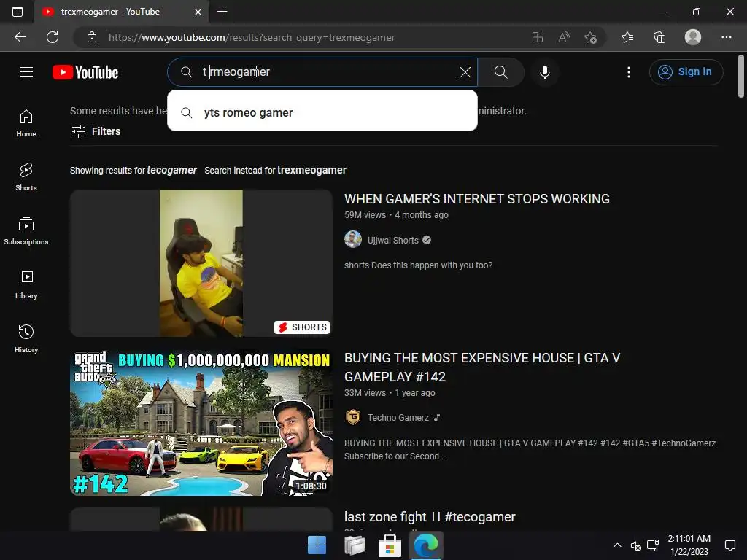Viewport: 747px width, 560px height.
Task: Visit the Ujjwal Shorts channel name
Action: tap(392, 240)
